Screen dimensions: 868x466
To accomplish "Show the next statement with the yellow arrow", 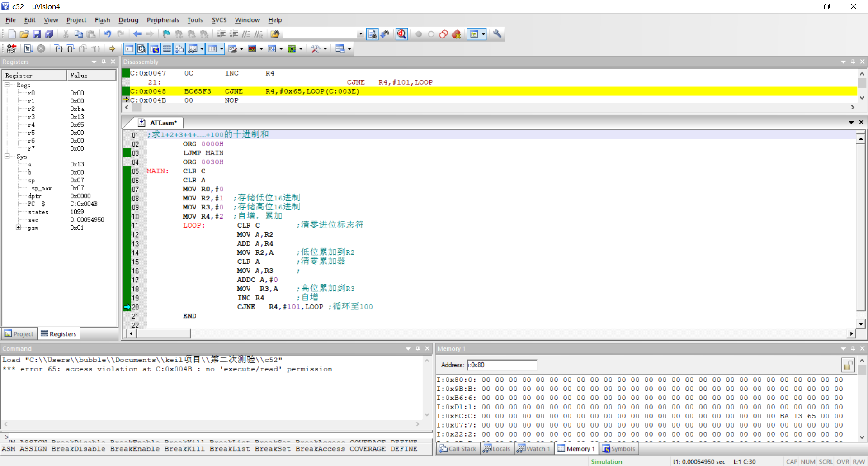I will (x=112, y=48).
